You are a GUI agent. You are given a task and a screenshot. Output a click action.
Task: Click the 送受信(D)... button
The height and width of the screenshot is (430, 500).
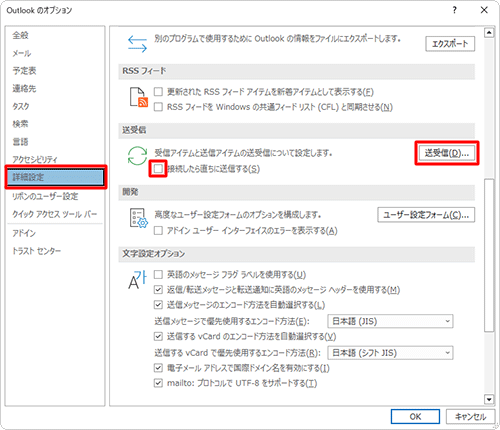pos(447,153)
